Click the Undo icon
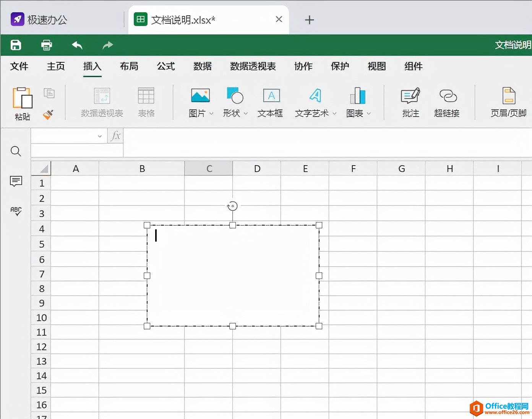Screen dimensions: 532x419 [x=76, y=45]
